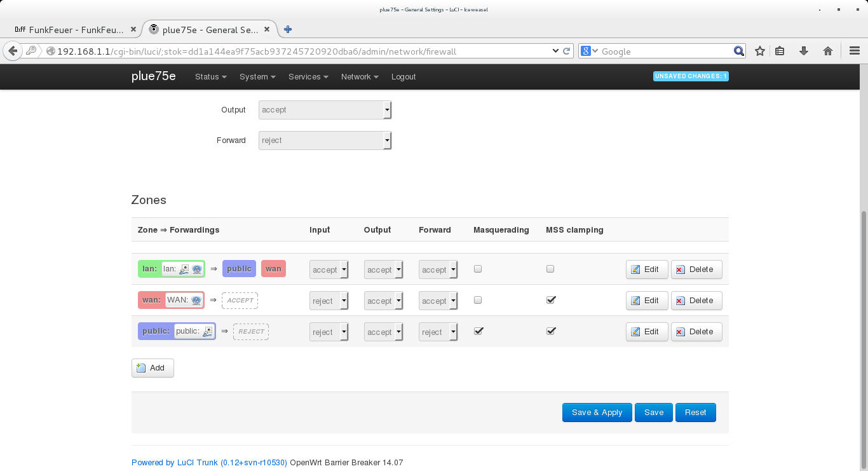Open the general Forward policy dropdown
This screenshot has height=471, width=868.
point(325,140)
